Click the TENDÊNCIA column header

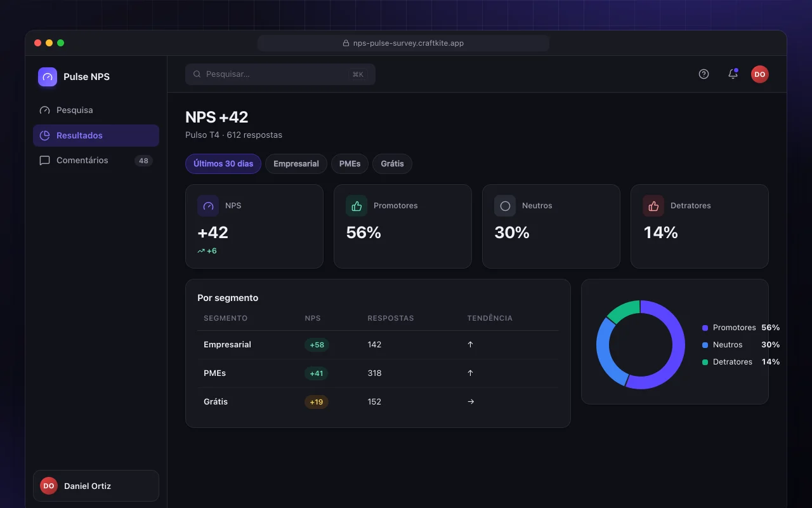click(x=490, y=318)
